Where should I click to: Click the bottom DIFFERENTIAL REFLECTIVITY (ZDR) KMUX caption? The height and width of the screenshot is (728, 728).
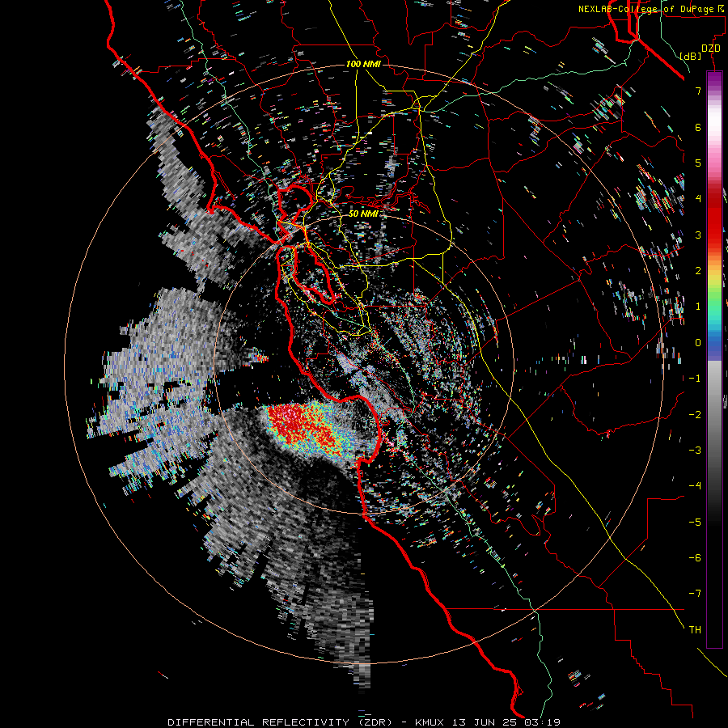pyautogui.click(x=363, y=722)
